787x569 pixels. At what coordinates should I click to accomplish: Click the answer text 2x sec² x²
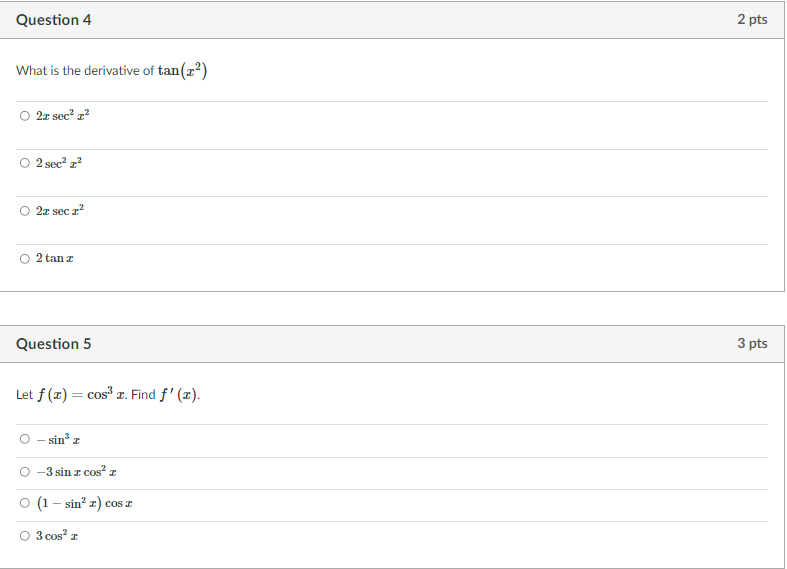click(63, 115)
